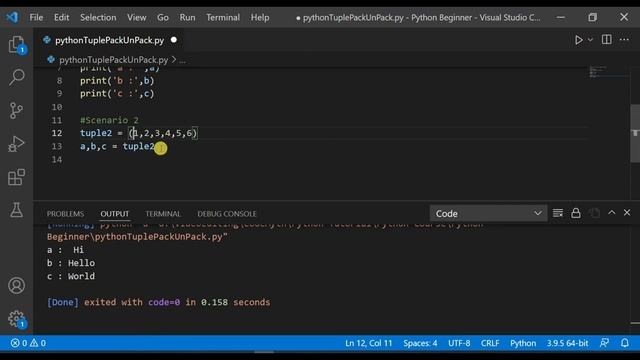Select the pythonTuplePackUnPack.py editor tab
The image size is (640, 360).
(x=109, y=40)
